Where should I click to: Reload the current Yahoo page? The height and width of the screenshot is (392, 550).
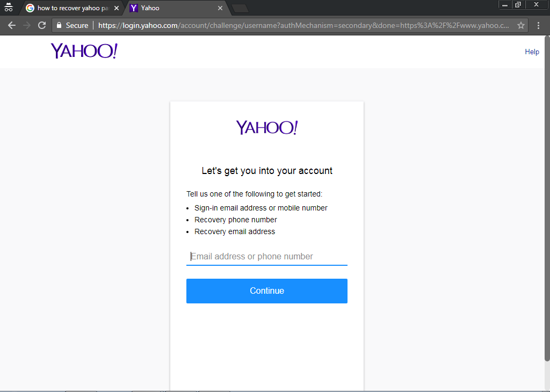pyautogui.click(x=42, y=25)
